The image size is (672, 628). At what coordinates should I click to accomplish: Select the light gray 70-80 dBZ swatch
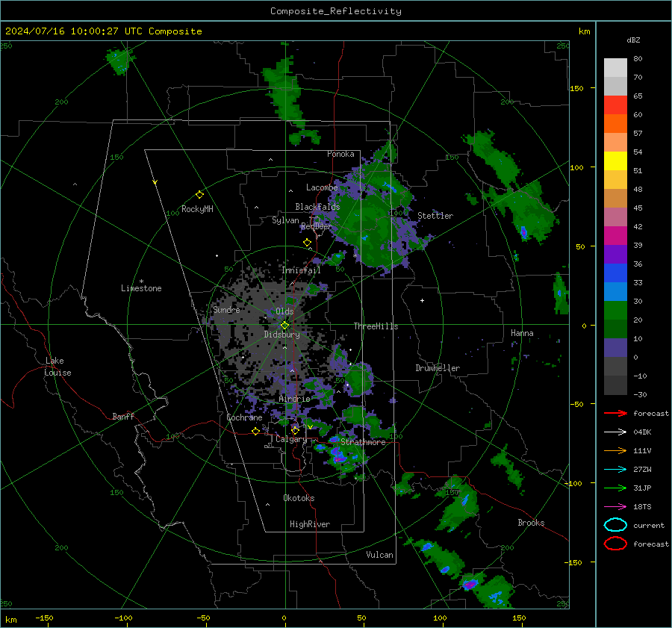click(615, 68)
